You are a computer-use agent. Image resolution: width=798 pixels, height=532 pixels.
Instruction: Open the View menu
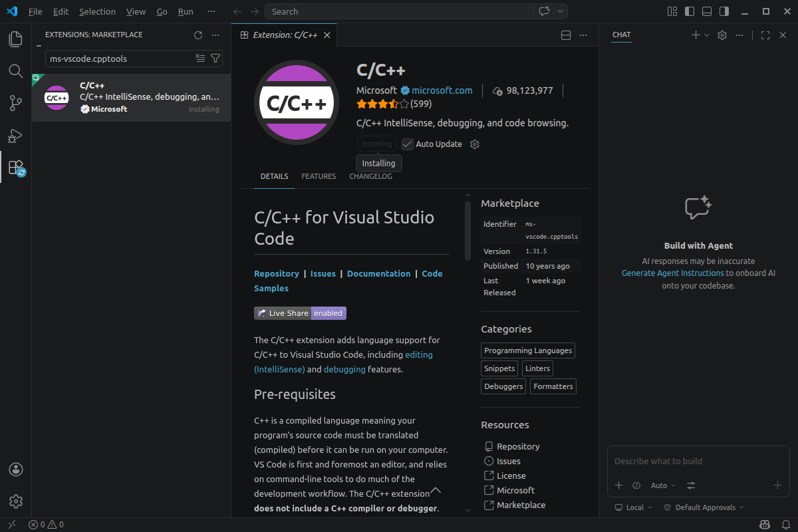[x=136, y=11]
